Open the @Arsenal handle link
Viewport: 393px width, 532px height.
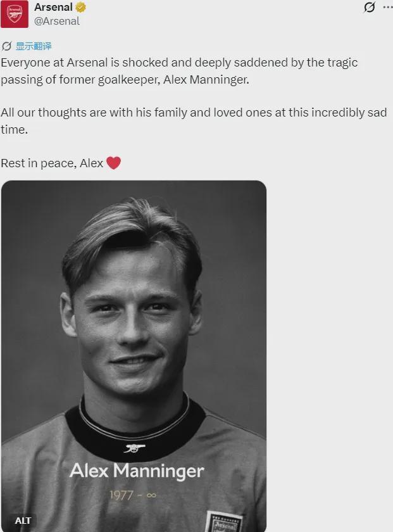[57, 21]
